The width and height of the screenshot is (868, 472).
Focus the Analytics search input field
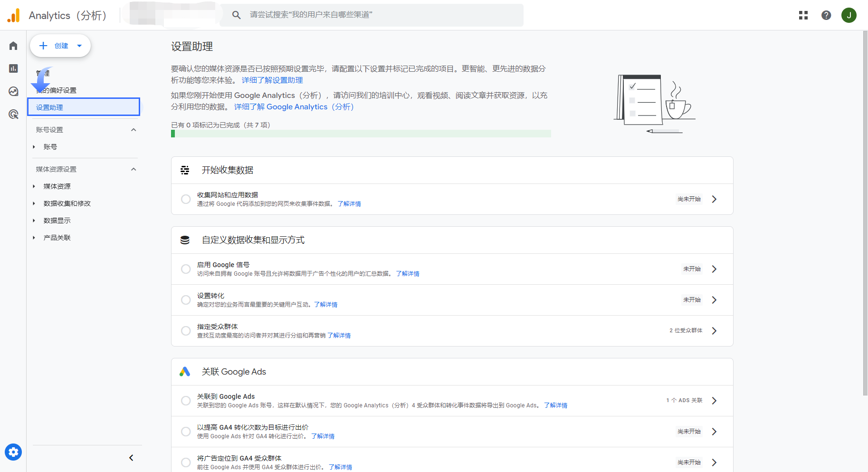click(x=372, y=15)
